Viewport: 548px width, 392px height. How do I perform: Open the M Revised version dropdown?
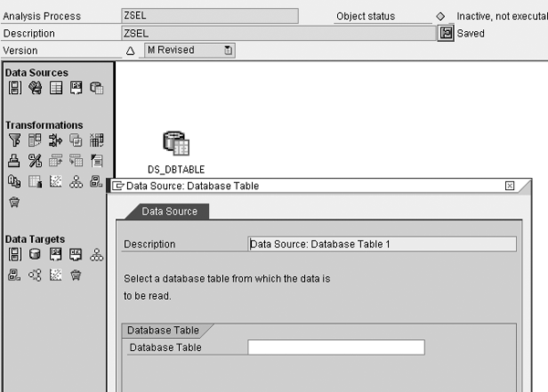point(228,50)
